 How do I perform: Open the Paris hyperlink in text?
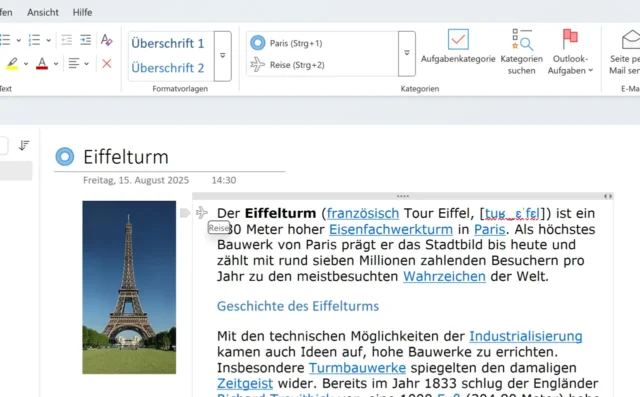[490, 229]
